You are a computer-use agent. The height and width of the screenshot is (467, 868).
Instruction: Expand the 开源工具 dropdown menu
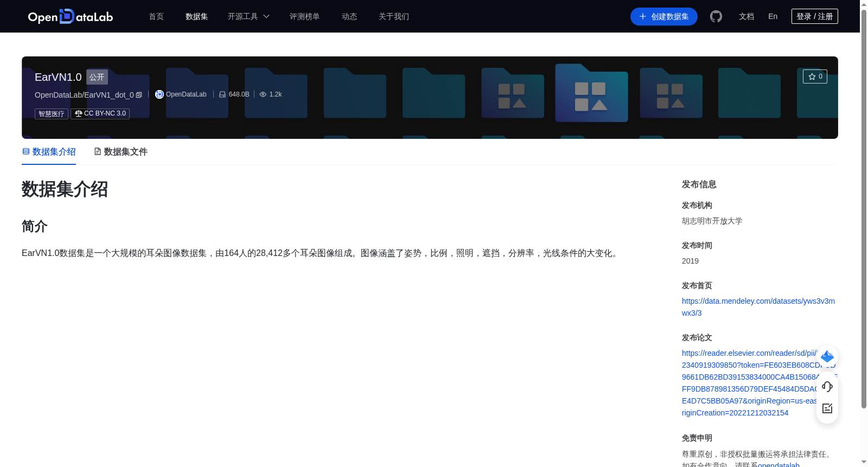coord(248,16)
